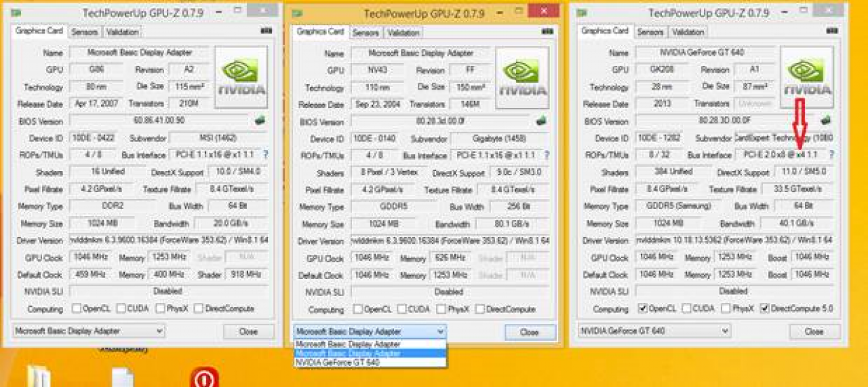Choose NVIDIA GeForce GT 640 from open list
Image resolution: width=868 pixels, height=387 pixels.
370,363
